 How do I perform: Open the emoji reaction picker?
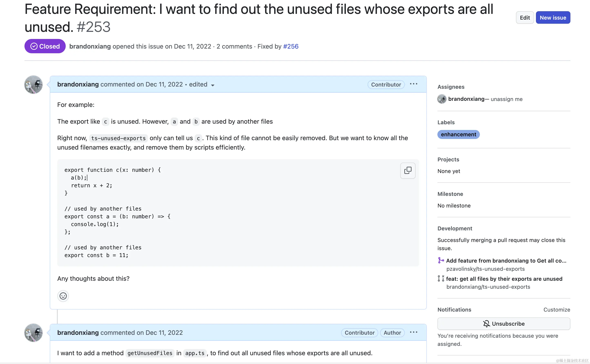pyautogui.click(x=63, y=296)
